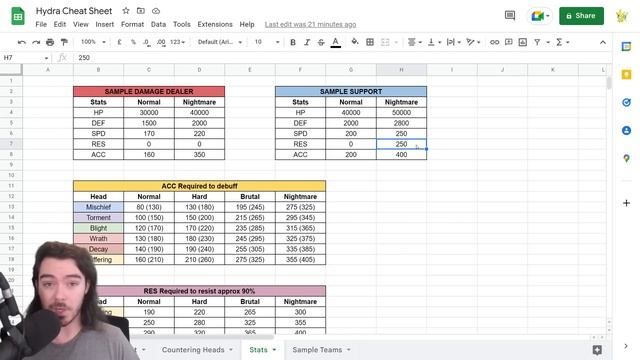Toggle italic formatting
The image size is (640, 360).
[307, 42]
